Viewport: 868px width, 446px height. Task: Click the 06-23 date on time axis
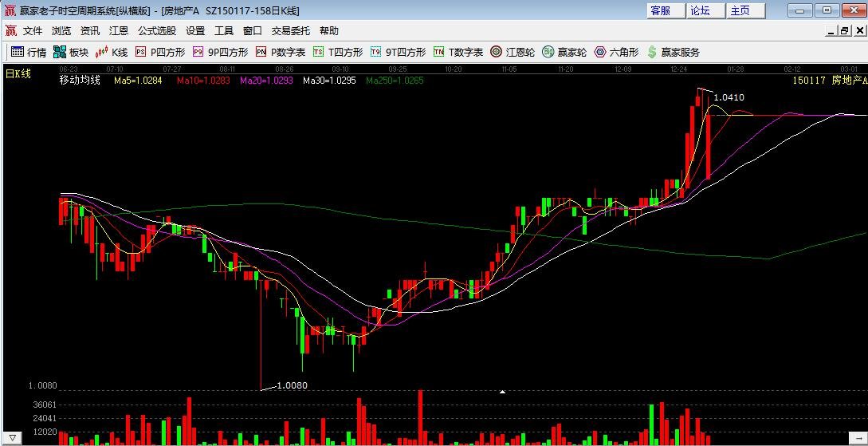click(x=68, y=69)
